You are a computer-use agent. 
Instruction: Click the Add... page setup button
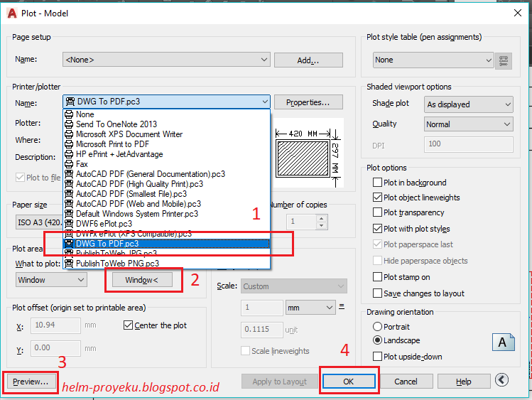click(308, 60)
